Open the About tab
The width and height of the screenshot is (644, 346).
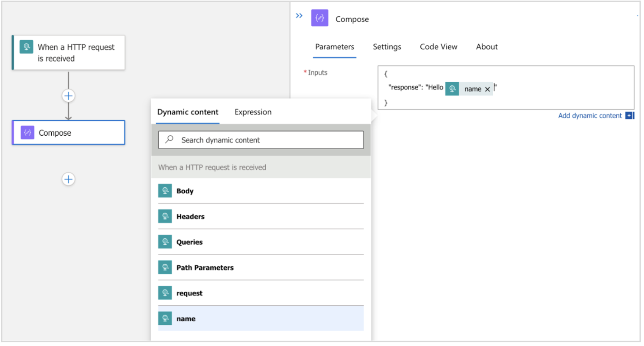[486, 47]
